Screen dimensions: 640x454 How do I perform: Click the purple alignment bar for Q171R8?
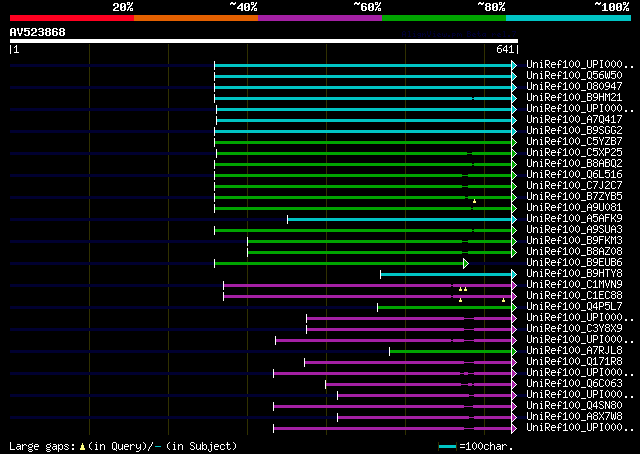click(408, 363)
